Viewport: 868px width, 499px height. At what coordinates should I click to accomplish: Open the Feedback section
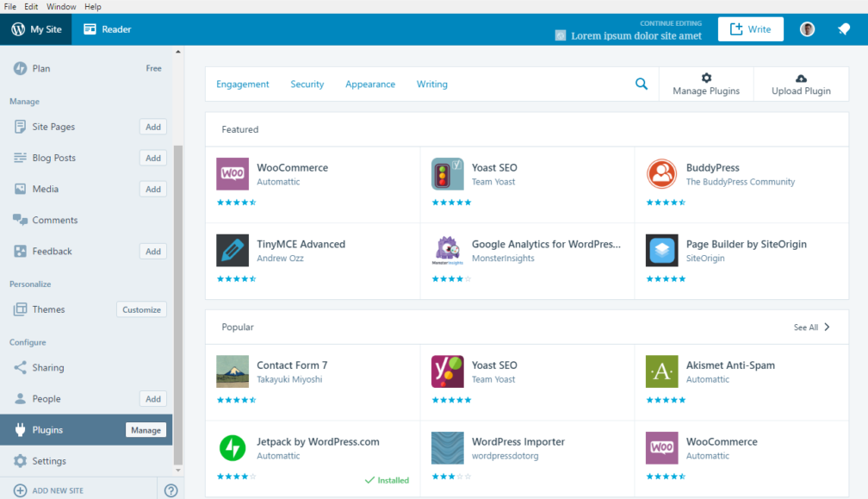52,251
